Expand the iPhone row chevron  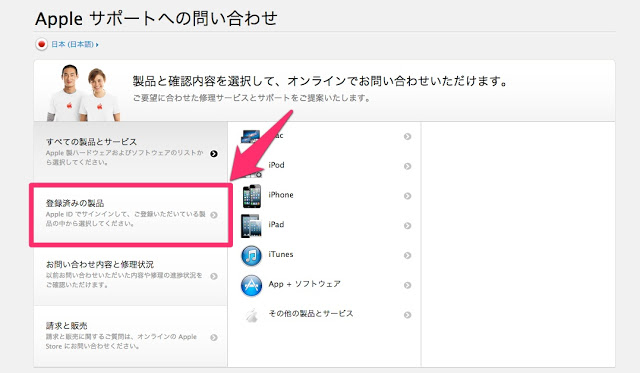407,196
